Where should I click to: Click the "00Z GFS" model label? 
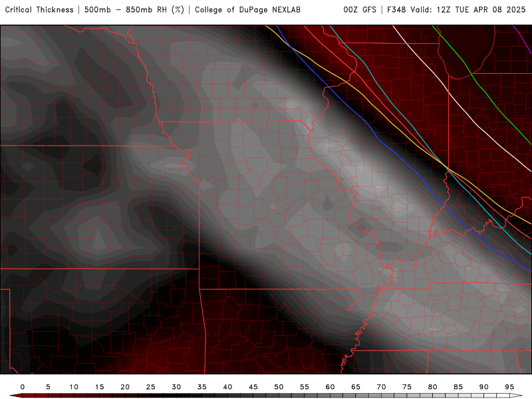click(360, 10)
